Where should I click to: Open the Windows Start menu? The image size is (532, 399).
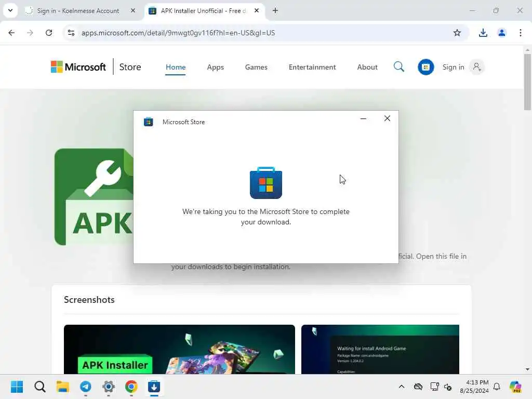click(x=17, y=387)
